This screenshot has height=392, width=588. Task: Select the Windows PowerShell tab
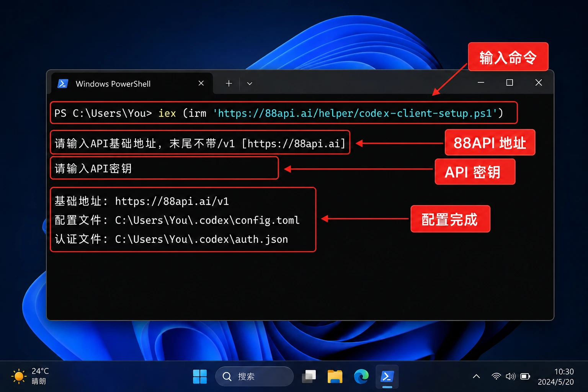click(132, 83)
